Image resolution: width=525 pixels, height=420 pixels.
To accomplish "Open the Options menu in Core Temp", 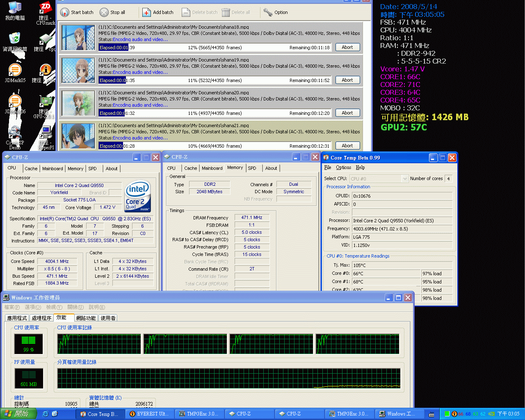I will pyautogui.click(x=344, y=167).
